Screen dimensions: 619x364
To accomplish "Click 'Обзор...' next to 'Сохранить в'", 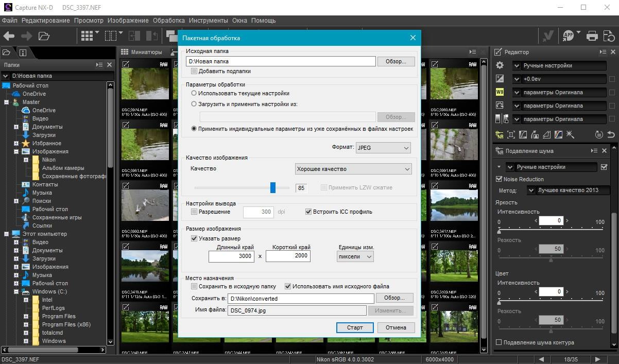I will (x=394, y=298).
